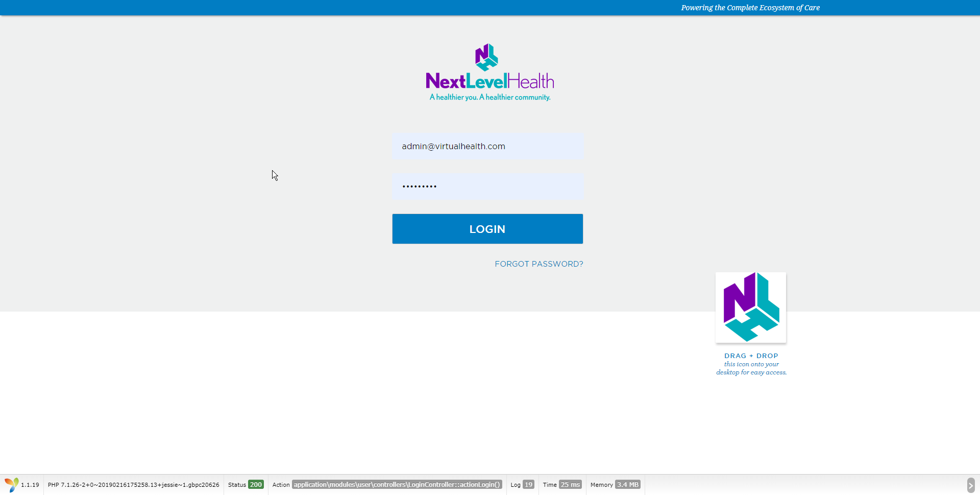The width and height of the screenshot is (980, 495).
Task: Click the 'Powering the Complete Ecosystem of Care' header text
Action: (x=750, y=8)
